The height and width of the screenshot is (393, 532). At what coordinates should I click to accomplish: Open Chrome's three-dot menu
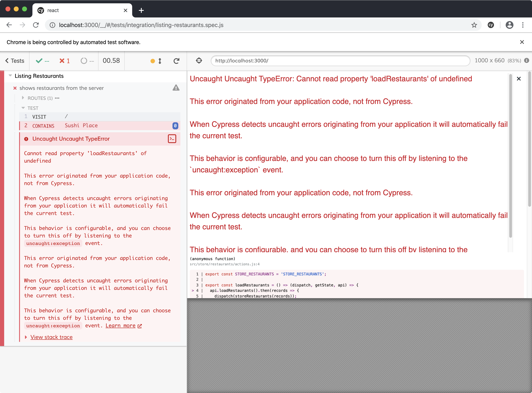click(522, 25)
